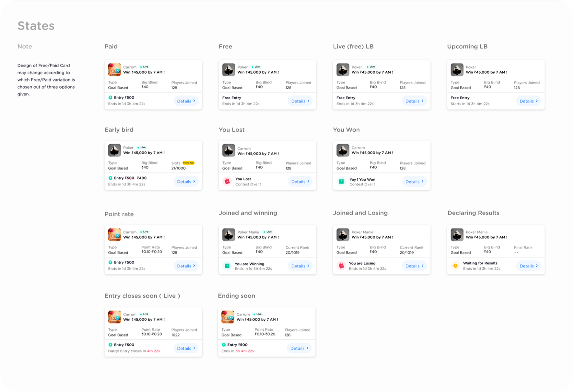
Task: Click the Live badge on the Free card
Action: tap(256, 67)
